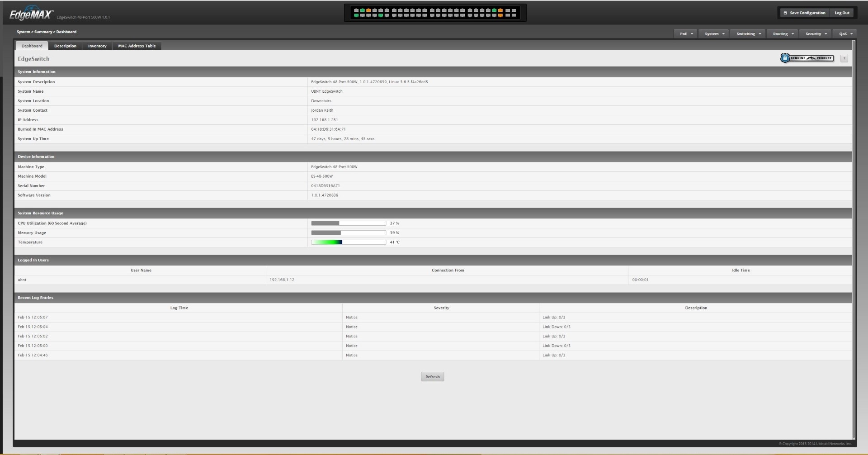Image resolution: width=868 pixels, height=455 pixels.
Task: Click machine model ES-48-500W
Action: point(322,176)
